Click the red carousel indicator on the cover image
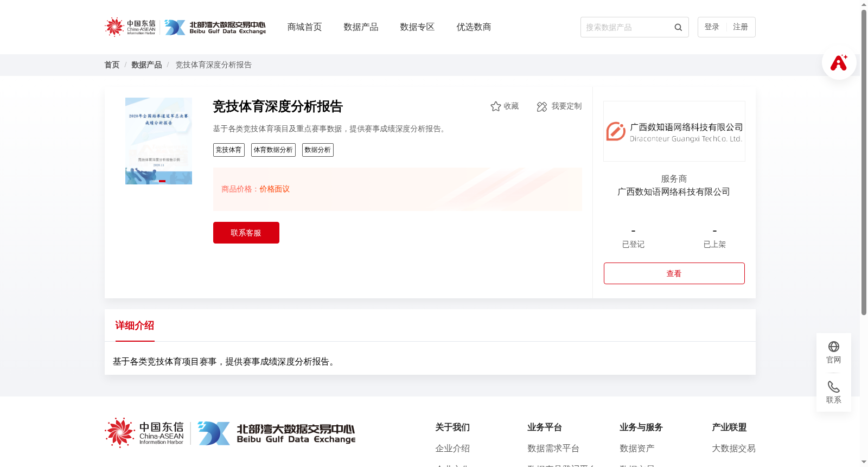 pos(162,181)
